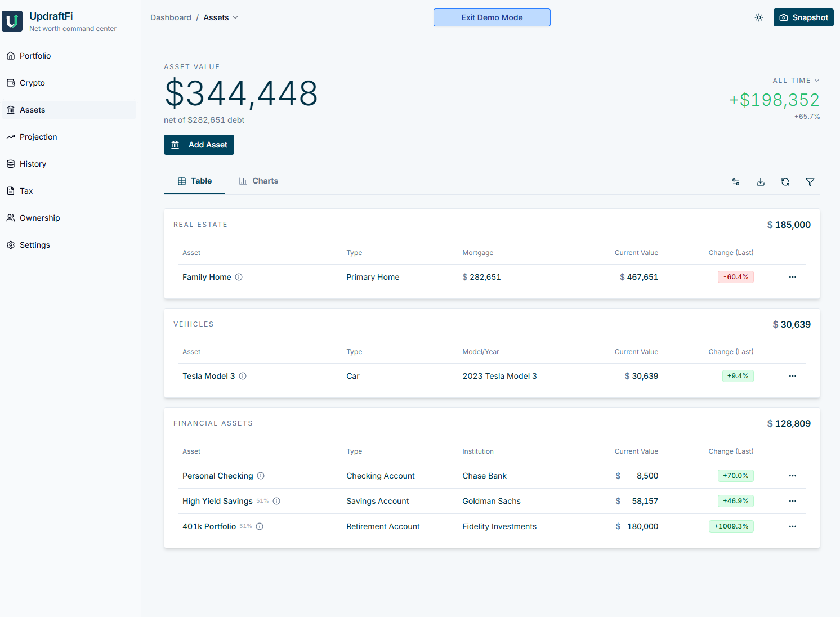The height and width of the screenshot is (617, 840).
Task: Open the asset display options icon
Action: click(x=736, y=182)
